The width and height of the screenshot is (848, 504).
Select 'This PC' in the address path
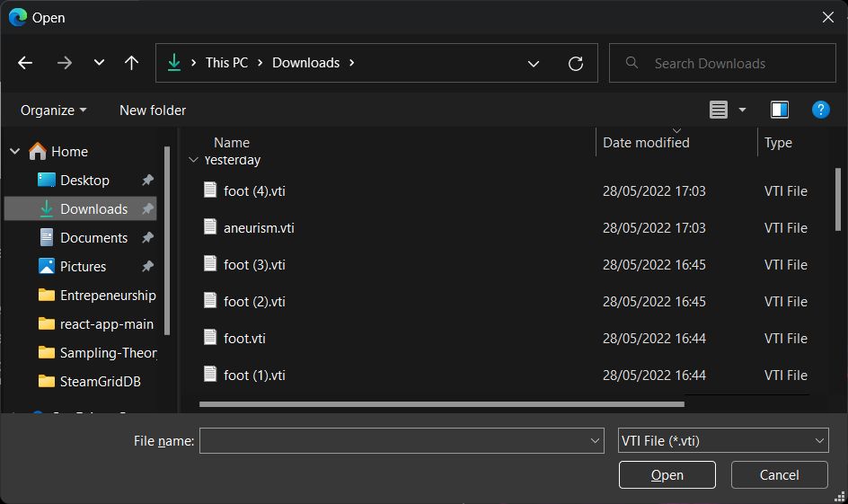(x=226, y=63)
